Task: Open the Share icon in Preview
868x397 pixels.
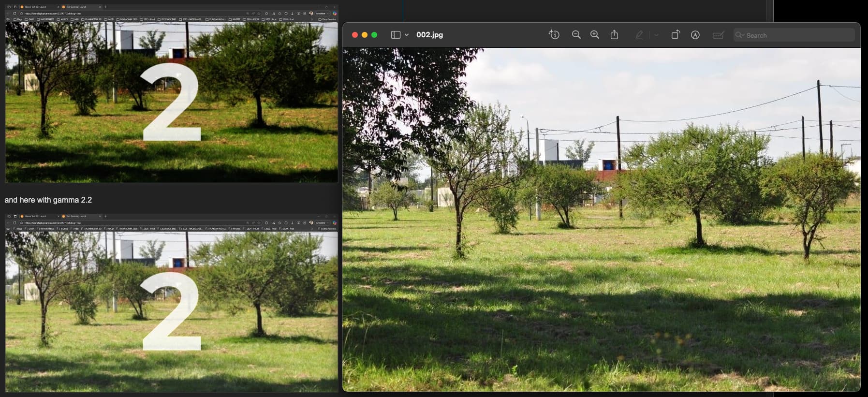Action: (614, 35)
